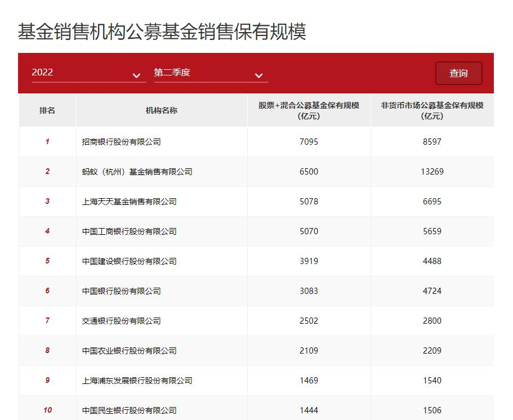513x420 pixels.
Task: Click value 1444 for 民生银行
Action: click(x=309, y=410)
